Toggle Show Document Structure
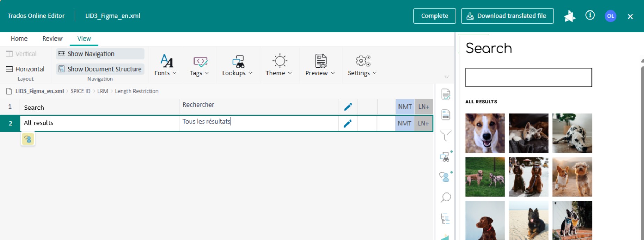Image resolution: width=644 pixels, height=240 pixels. (x=100, y=69)
